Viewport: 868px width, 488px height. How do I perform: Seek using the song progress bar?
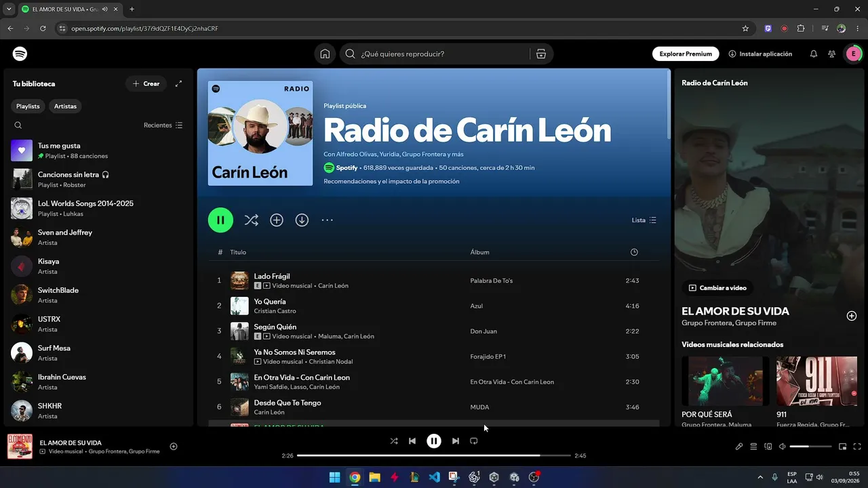[x=434, y=455]
